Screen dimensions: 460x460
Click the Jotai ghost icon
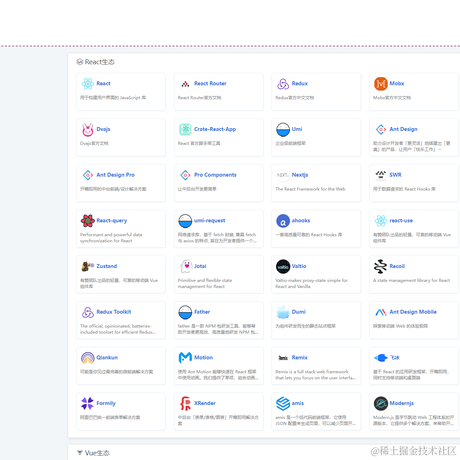[x=186, y=266]
